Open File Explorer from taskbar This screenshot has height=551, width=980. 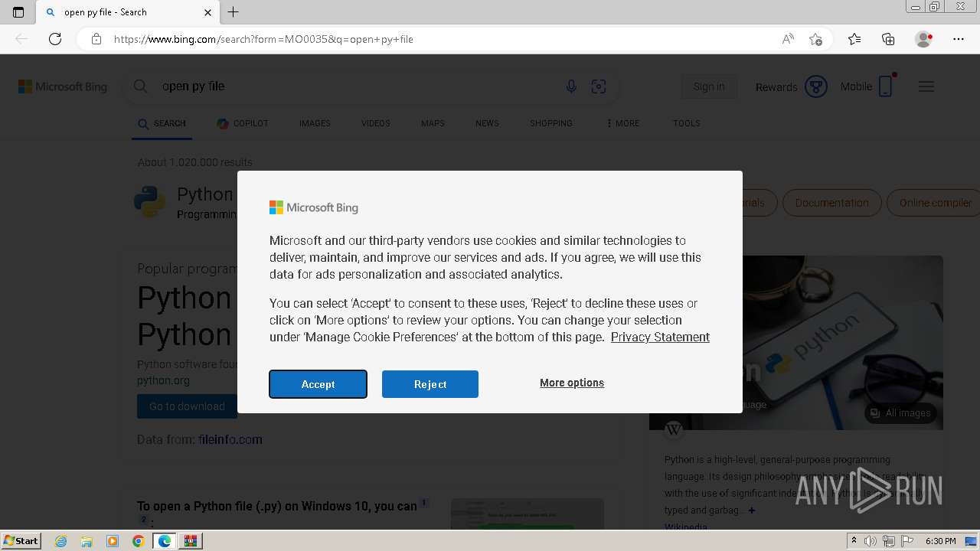[87, 541]
